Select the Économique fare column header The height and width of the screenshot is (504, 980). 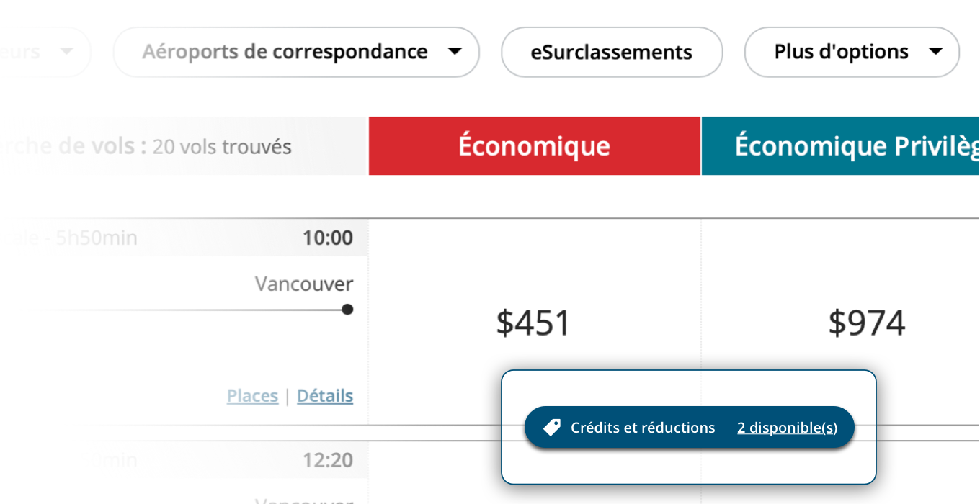pos(534,146)
